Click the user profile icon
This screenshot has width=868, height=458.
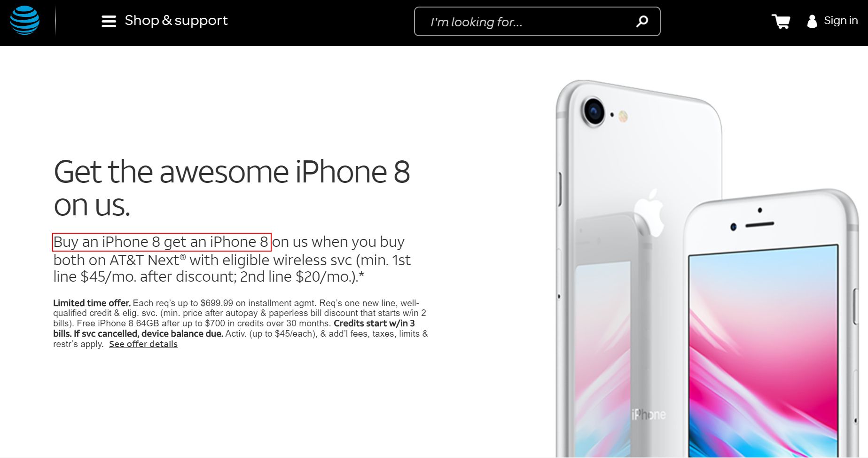[x=812, y=21]
